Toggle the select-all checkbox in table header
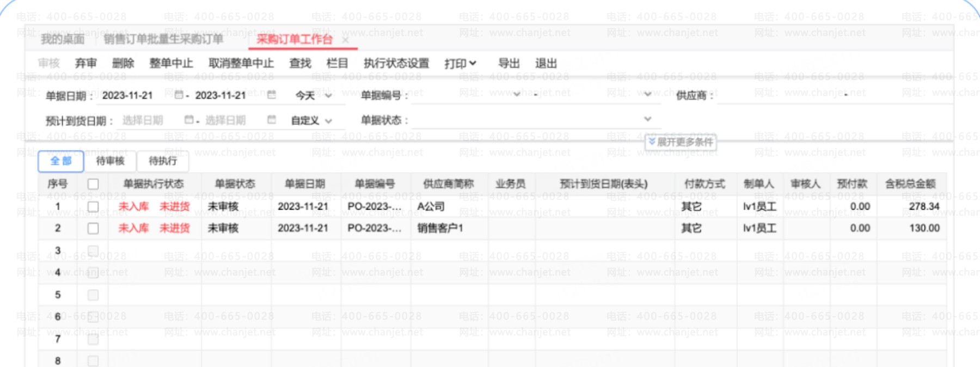This screenshot has height=367, width=980. click(x=93, y=184)
